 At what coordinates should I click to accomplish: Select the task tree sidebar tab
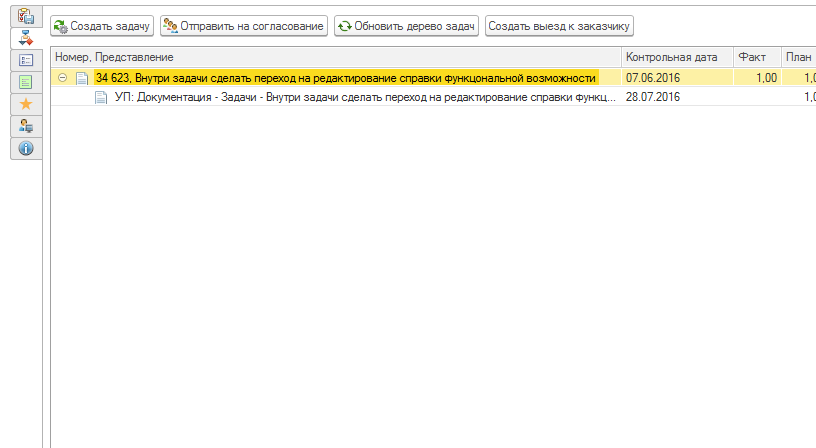27,38
